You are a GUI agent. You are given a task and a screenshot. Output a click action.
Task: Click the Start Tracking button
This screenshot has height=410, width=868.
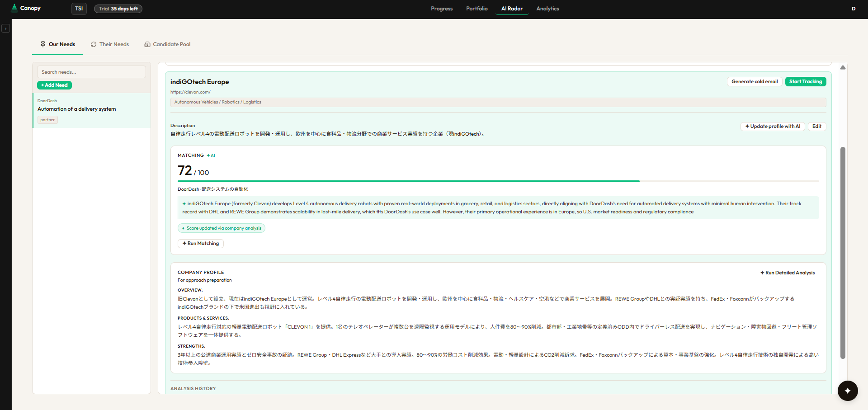806,81
